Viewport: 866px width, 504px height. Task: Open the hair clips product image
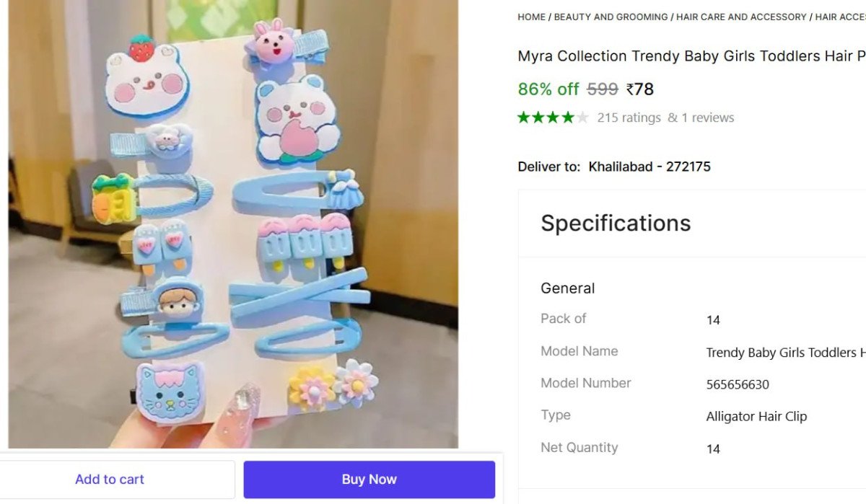point(233,224)
